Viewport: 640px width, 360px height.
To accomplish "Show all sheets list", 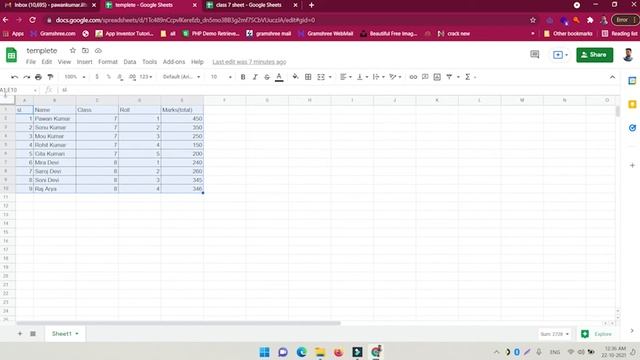I will click(x=33, y=333).
